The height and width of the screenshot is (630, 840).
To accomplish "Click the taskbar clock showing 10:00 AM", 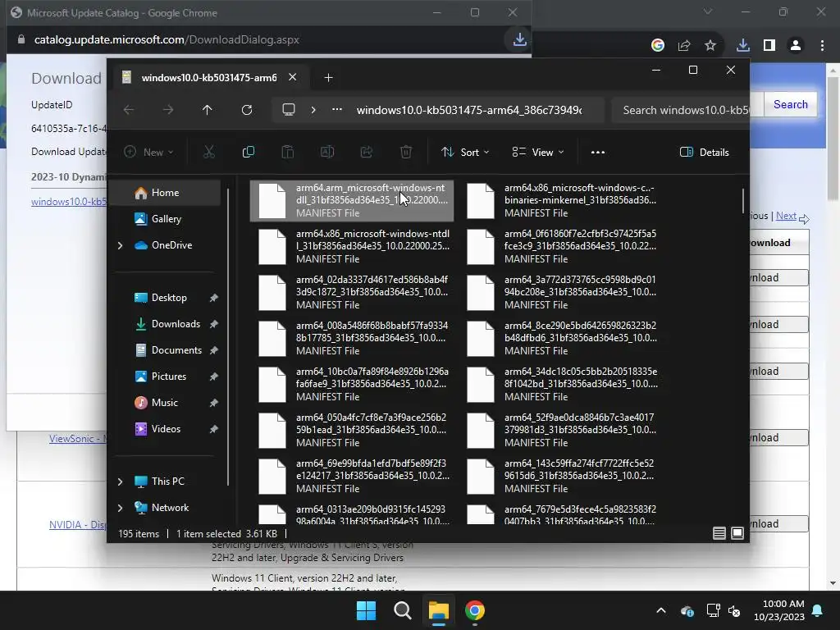I will pos(779,610).
